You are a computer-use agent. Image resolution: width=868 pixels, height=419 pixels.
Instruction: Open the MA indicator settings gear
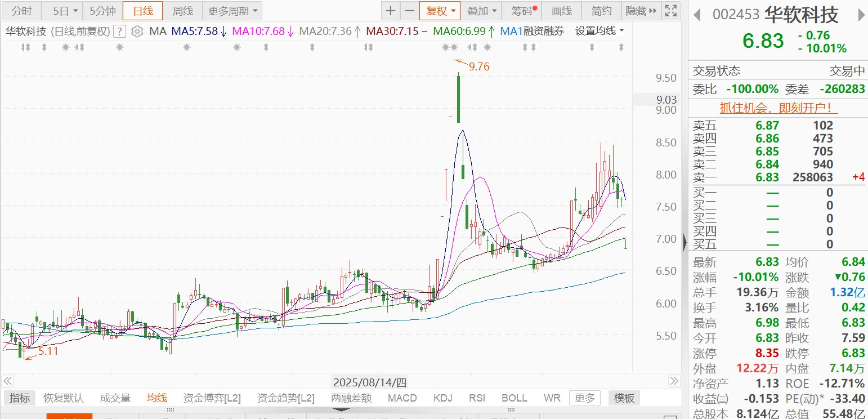pyautogui.click(x=137, y=32)
